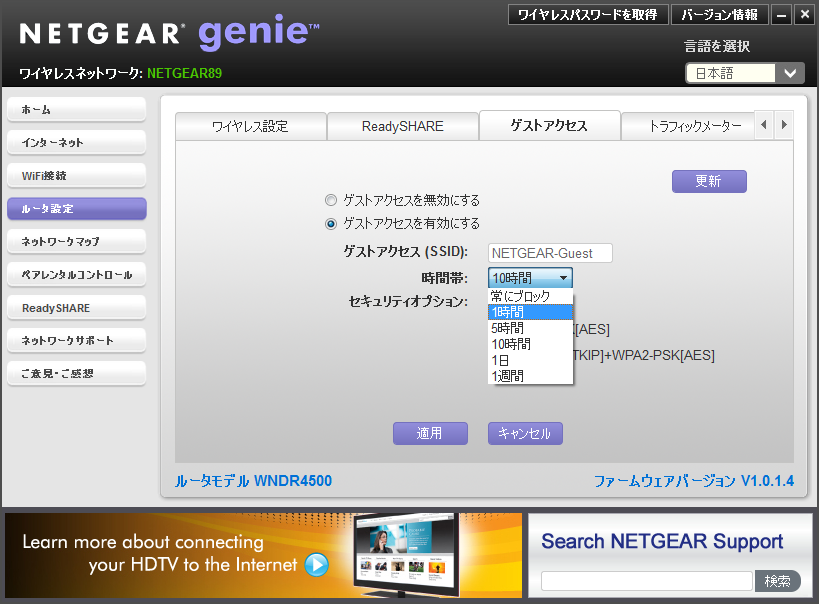The width and height of the screenshot is (819, 604).
Task: Collapse the 時間帯 10時間 dropdown
Action: 530,278
